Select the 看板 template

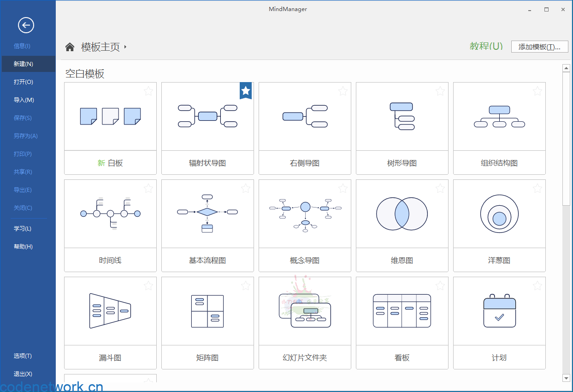click(x=402, y=311)
